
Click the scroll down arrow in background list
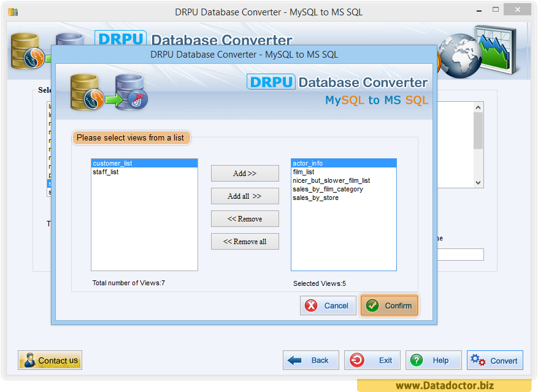click(478, 183)
